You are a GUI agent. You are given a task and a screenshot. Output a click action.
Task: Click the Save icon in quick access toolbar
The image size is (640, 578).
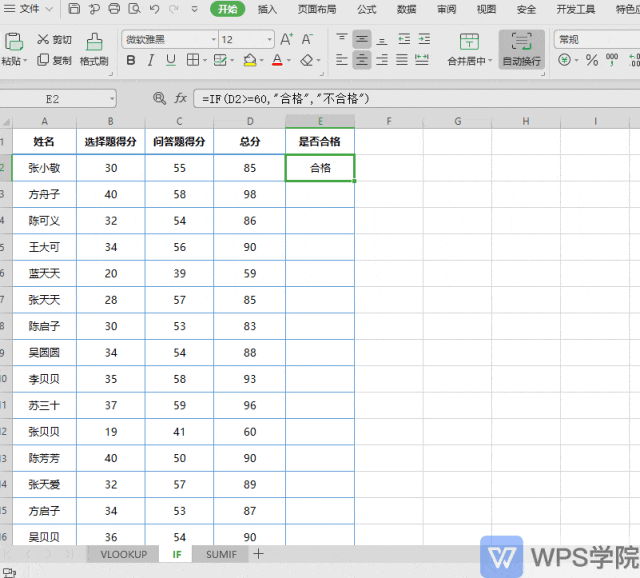point(74,9)
